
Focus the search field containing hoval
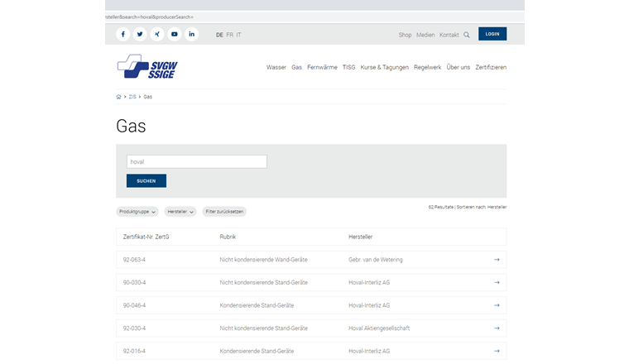[x=196, y=162]
